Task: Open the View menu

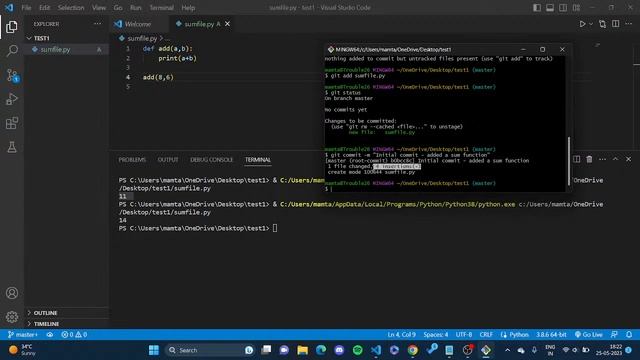Action: click(x=99, y=8)
